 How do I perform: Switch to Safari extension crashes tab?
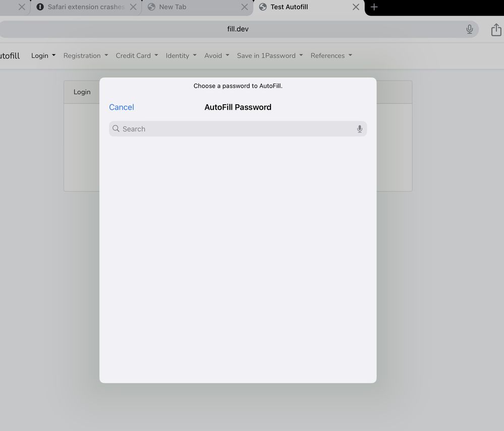[x=83, y=7]
